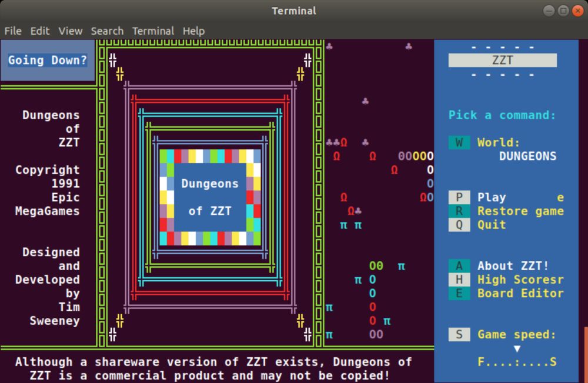This screenshot has height=383, width=588.
Task: Click the 'Quit' label
Action: point(492,225)
